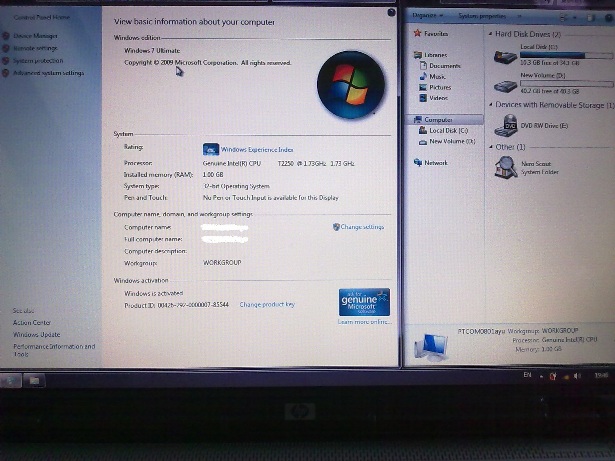Screen dimensions: 615x461
Task: Collapse the Devices with Removable Storage group
Action: 490,105
